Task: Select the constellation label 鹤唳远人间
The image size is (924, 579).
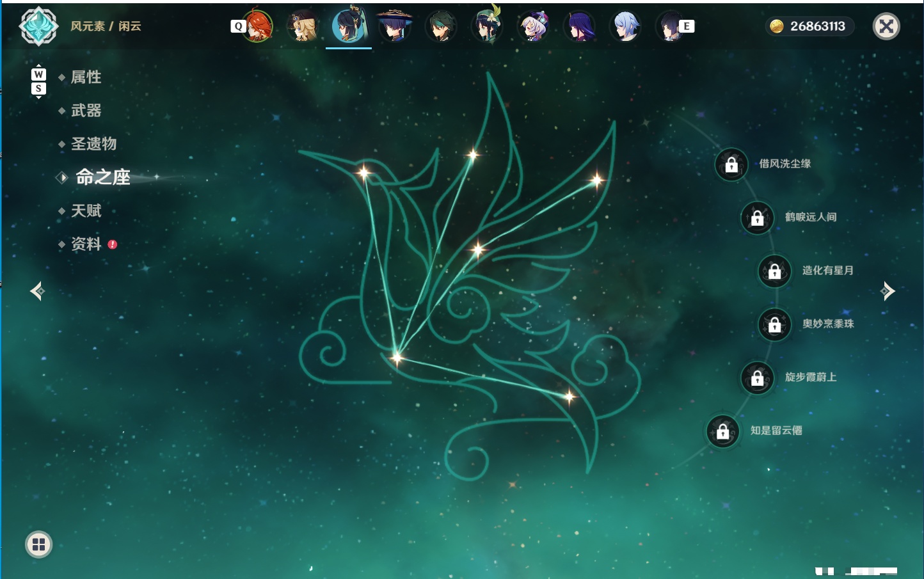Action: (811, 217)
